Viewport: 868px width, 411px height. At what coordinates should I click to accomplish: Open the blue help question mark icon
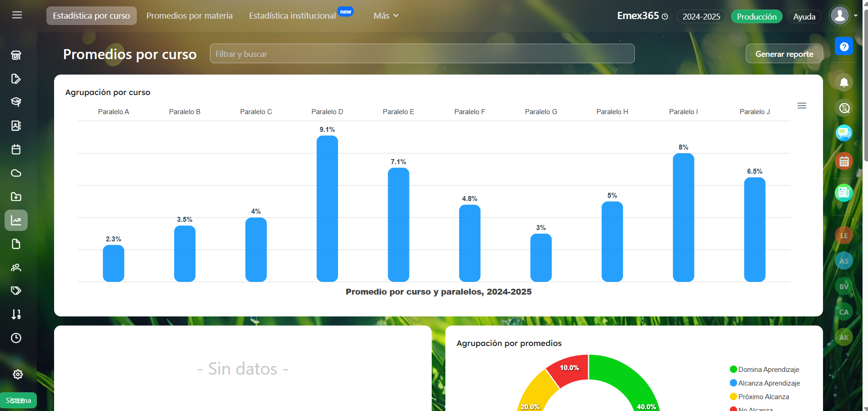pyautogui.click(x=844, y=46)
